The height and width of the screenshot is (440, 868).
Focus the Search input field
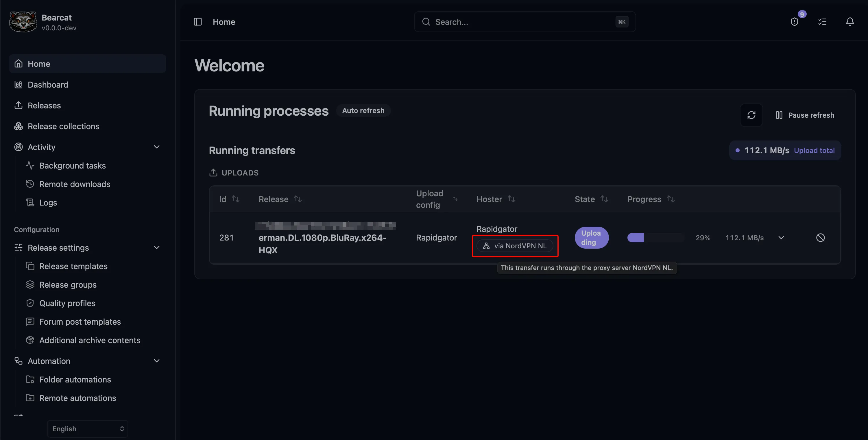(525, 22)
